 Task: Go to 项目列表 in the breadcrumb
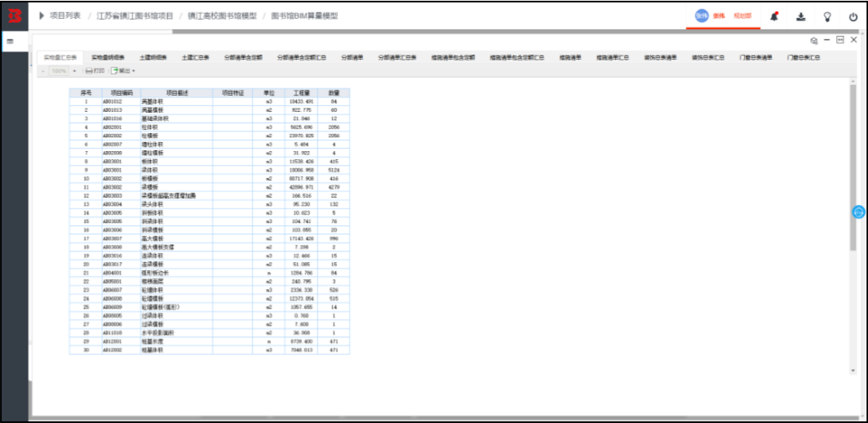pyautogui.click(x=65, y=16)
